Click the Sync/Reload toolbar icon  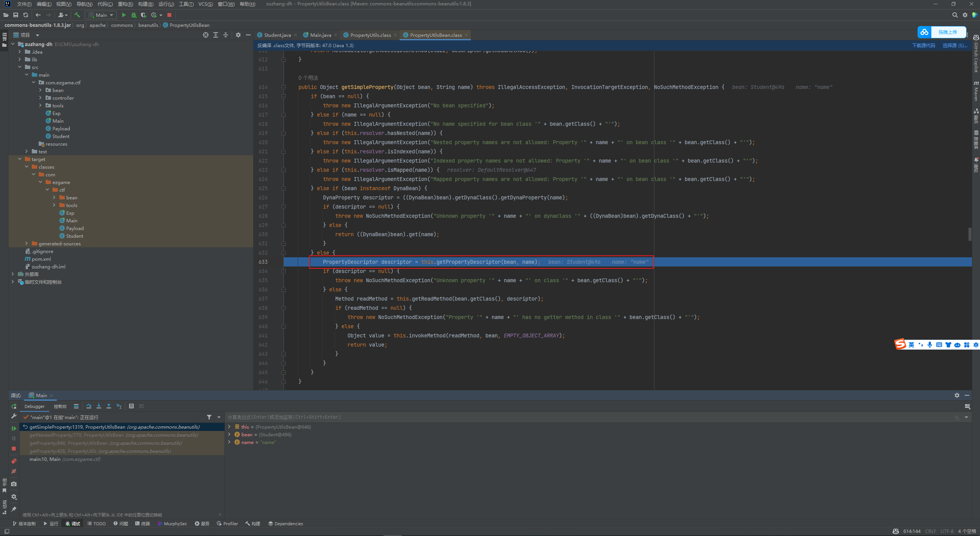(26, 15)
